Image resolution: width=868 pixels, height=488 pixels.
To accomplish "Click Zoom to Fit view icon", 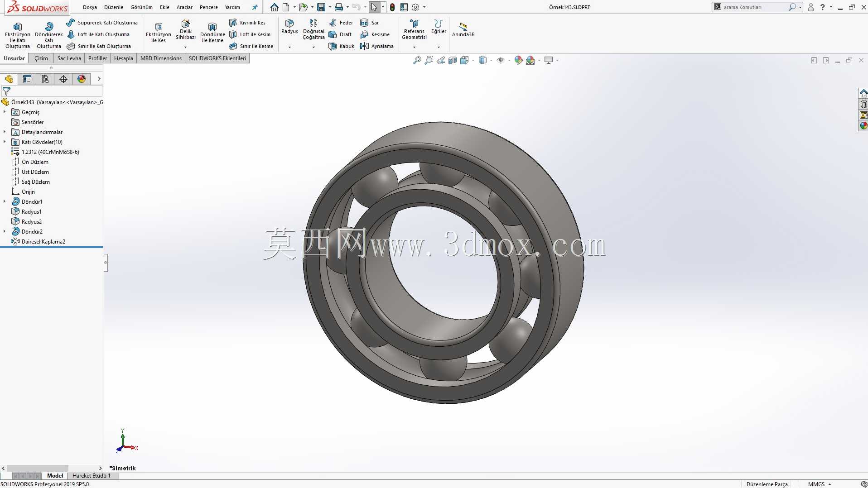I will pyautogui.click(x=417, y=60).
